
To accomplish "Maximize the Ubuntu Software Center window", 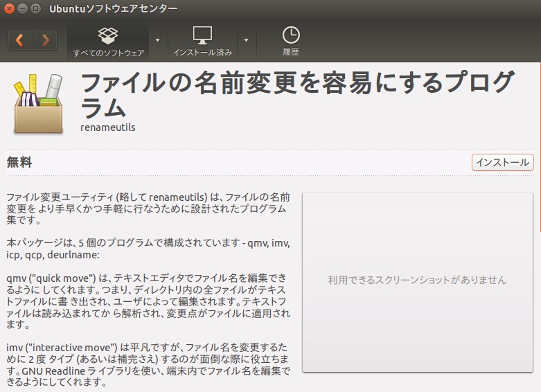I will pyautogui.click(x=35, y=8).
